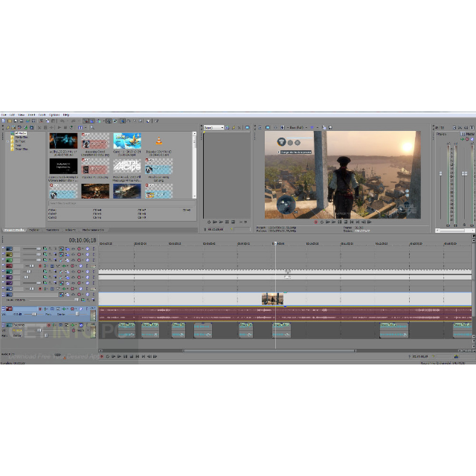Select the VLC cone media thumbnail
Viewport: 476px width, 476px height.
(x=158, y=141)
